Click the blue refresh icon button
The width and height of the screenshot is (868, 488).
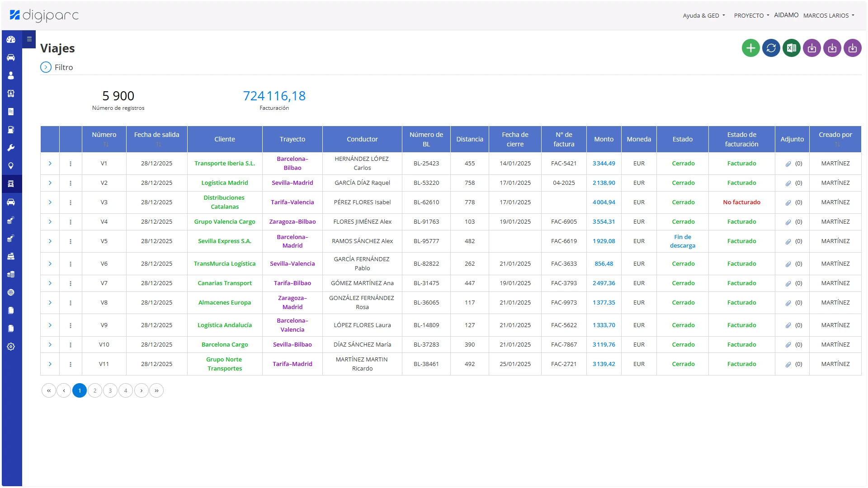(771, 48)
